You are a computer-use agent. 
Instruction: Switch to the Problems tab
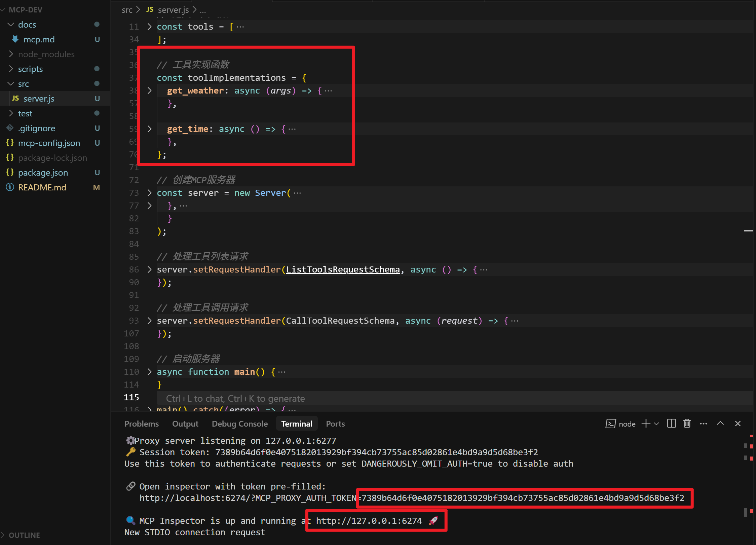[141, 424]
